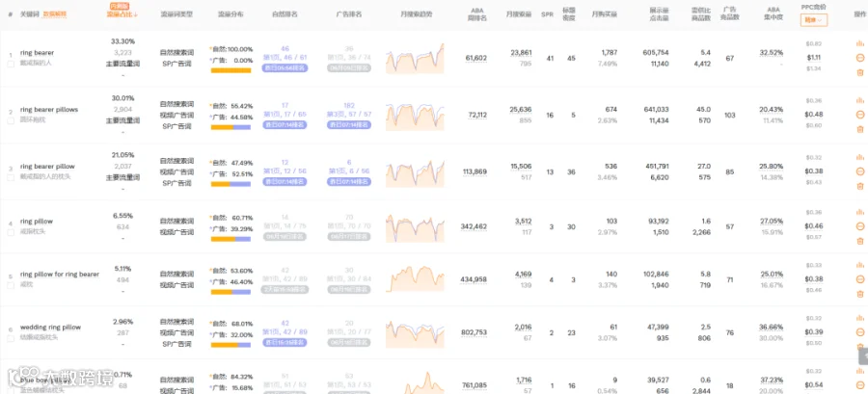Click the ring bearer natural rank time badge
The height and width of the screenshot is (394, 868).
(285, 68)
